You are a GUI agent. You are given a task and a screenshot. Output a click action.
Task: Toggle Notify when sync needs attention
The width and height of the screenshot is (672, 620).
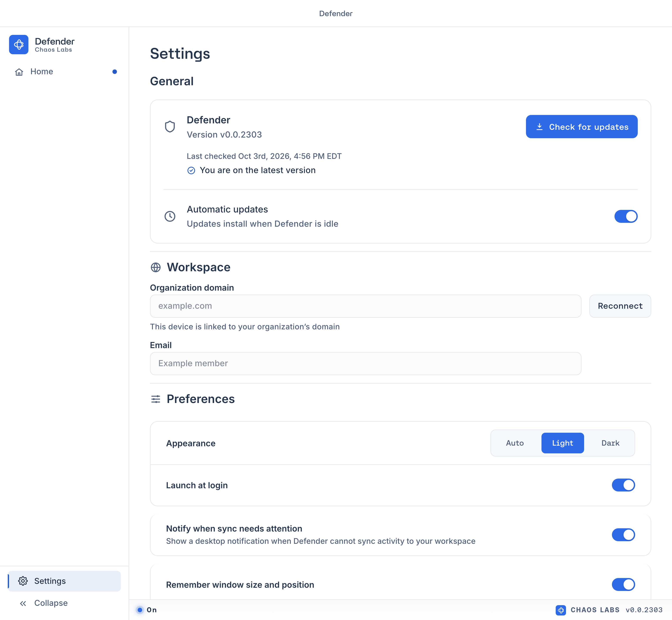[x=623, y=535]
